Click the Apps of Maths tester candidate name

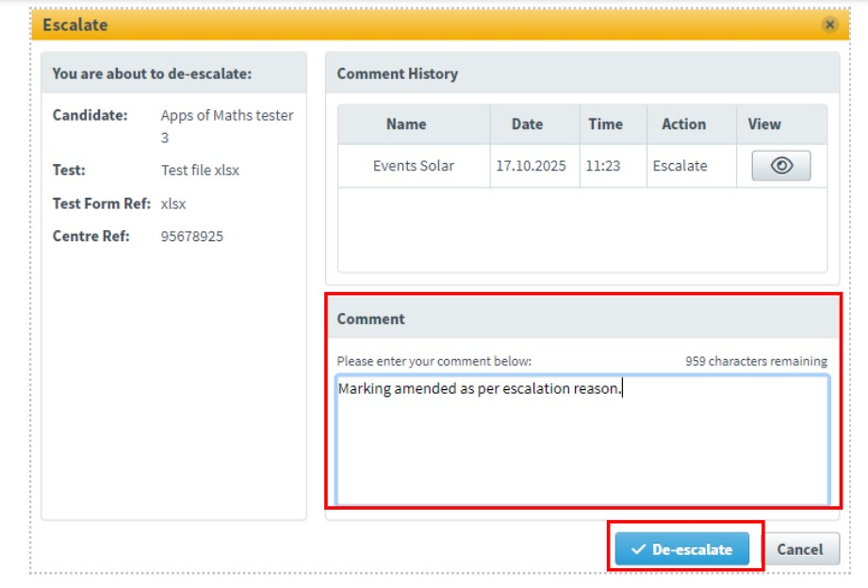coord(227,116)
